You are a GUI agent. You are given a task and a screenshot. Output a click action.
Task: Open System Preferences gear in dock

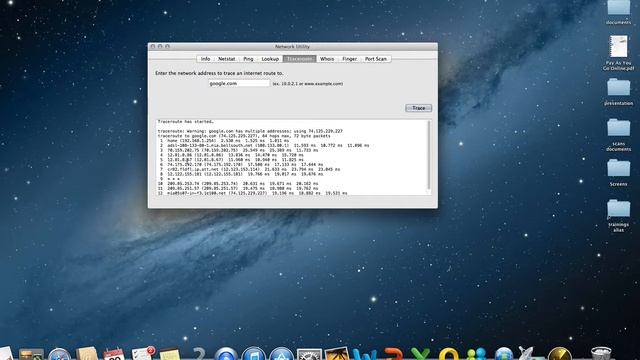(x=309, y=354)
